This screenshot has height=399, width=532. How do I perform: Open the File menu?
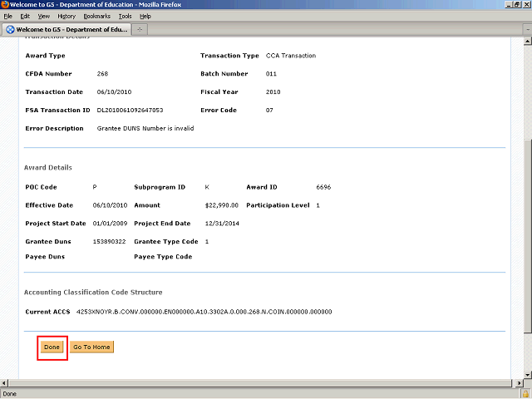[7, 17]
